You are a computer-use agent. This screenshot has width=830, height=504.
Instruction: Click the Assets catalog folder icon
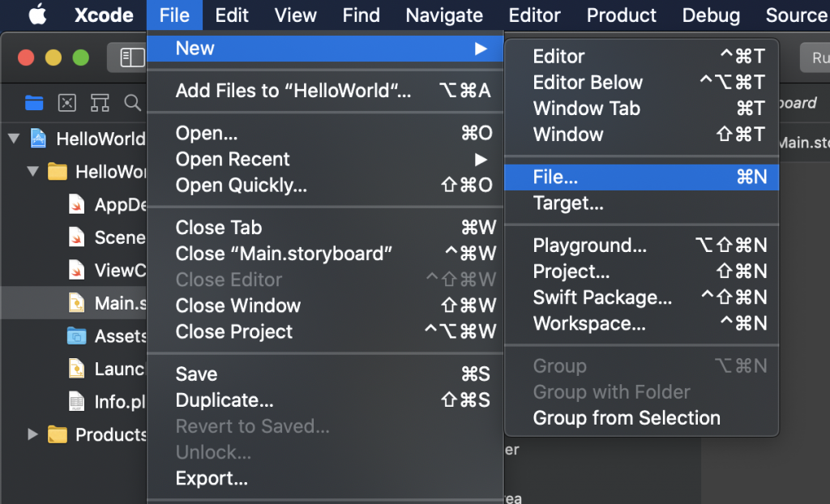[x=77, y=336]
